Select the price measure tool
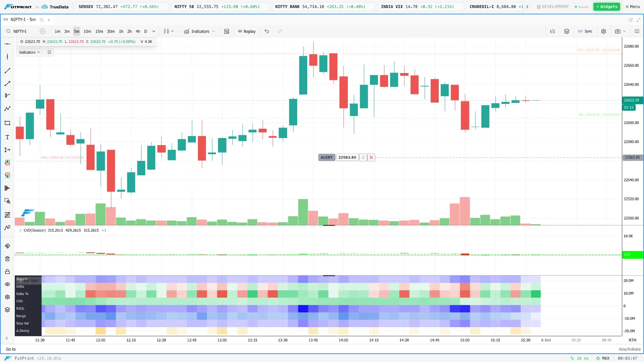This screenshot has width=644, height=362. [x=7, y=150]
